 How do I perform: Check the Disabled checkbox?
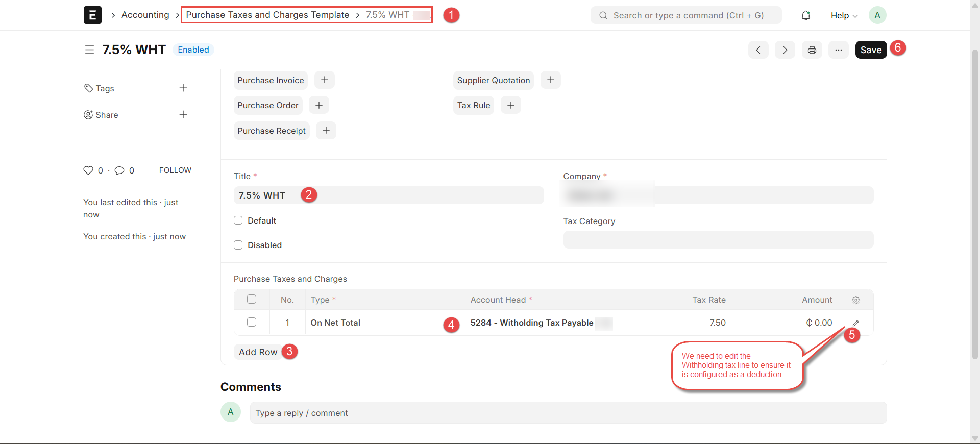238,245
